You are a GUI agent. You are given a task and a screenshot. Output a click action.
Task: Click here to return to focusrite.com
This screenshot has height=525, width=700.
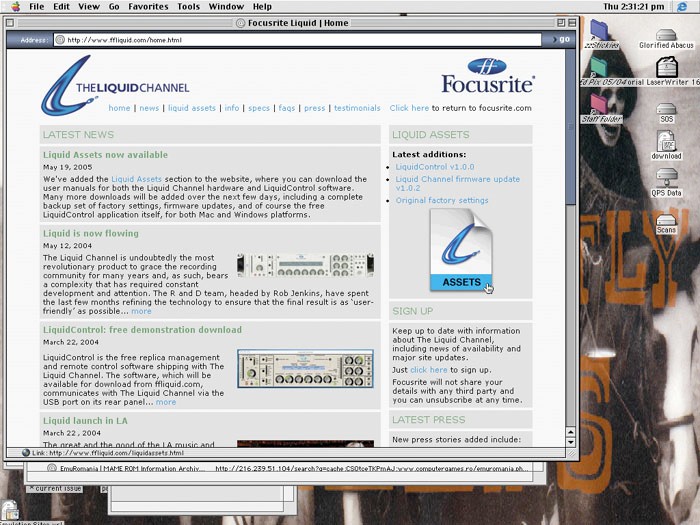coord(409,108)
